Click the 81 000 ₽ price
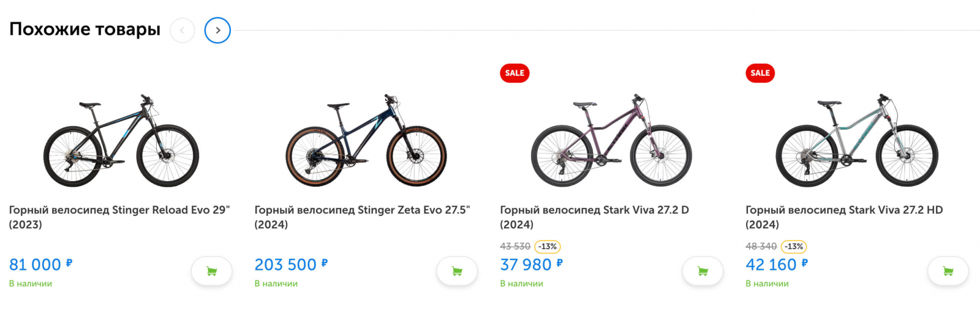 point(40,265)
